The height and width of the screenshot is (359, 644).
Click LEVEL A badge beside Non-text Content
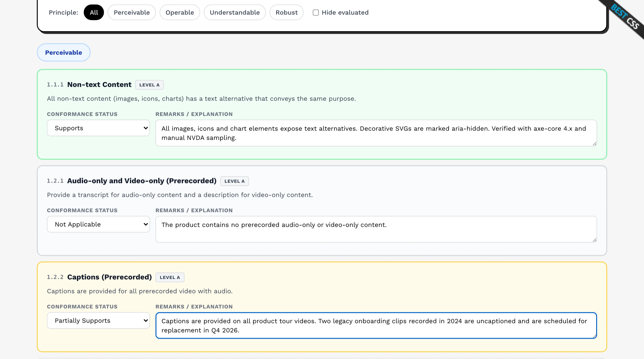click(x=149, y=85)
